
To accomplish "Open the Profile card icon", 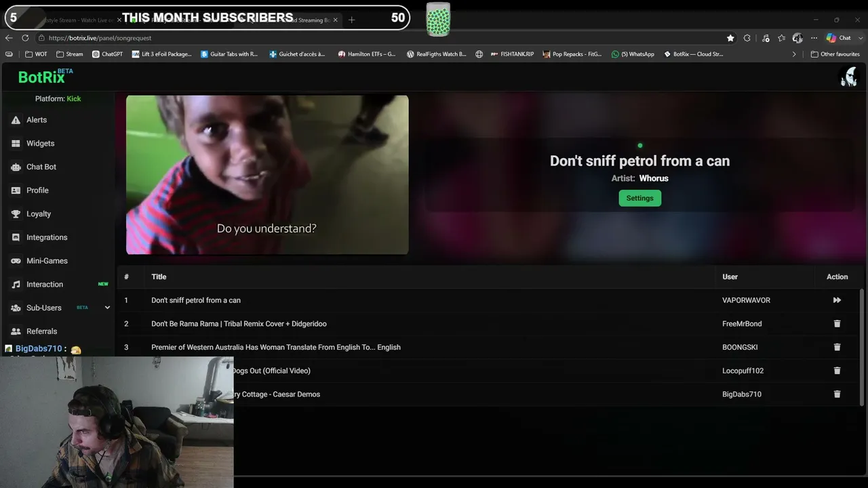I will [16, 190].
